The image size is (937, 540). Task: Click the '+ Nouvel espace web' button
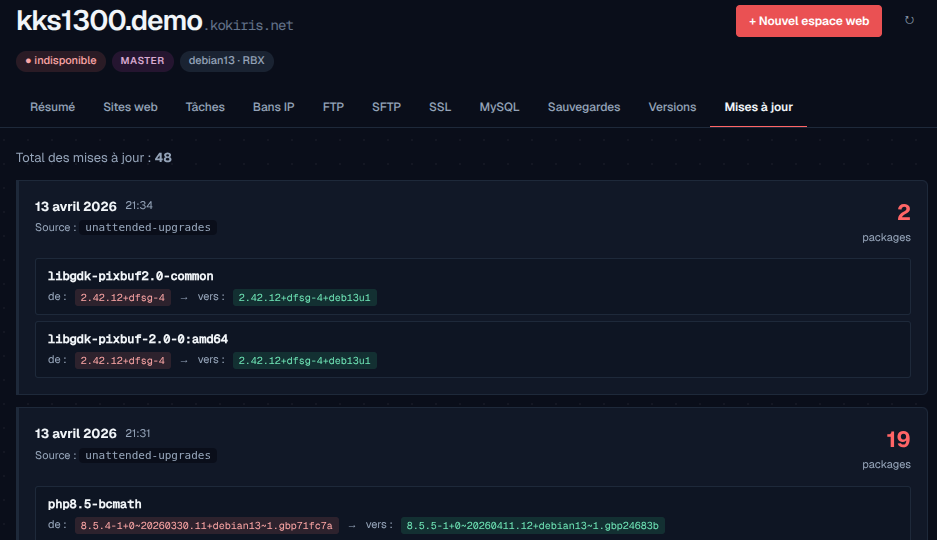click(x=809, y=21)
